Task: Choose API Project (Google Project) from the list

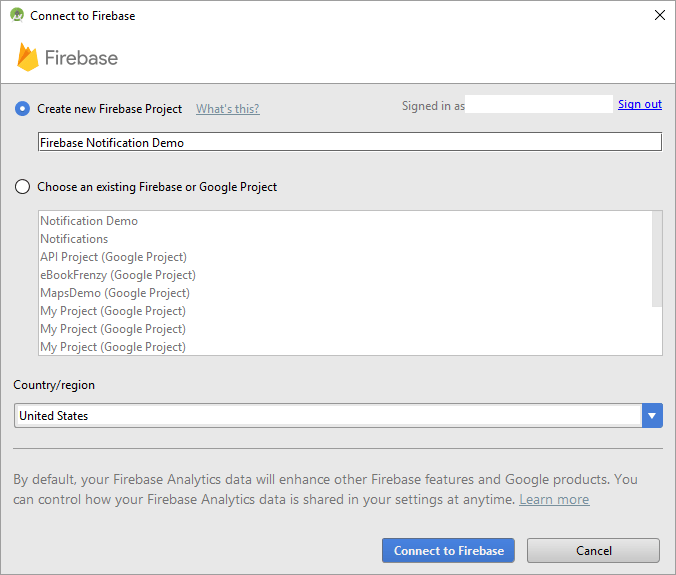Action: pos(113,257)
